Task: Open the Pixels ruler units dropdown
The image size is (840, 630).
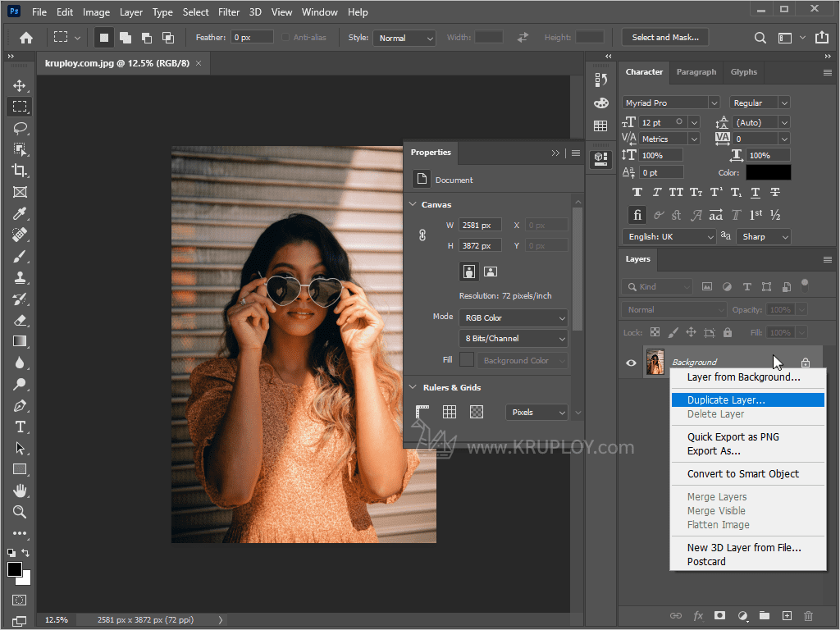Action: [536, 413]
